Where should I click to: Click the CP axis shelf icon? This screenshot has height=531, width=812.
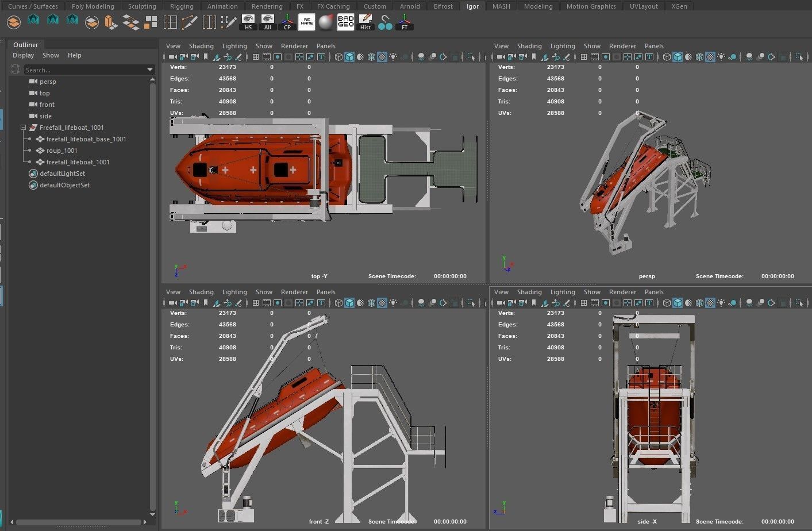287,22
